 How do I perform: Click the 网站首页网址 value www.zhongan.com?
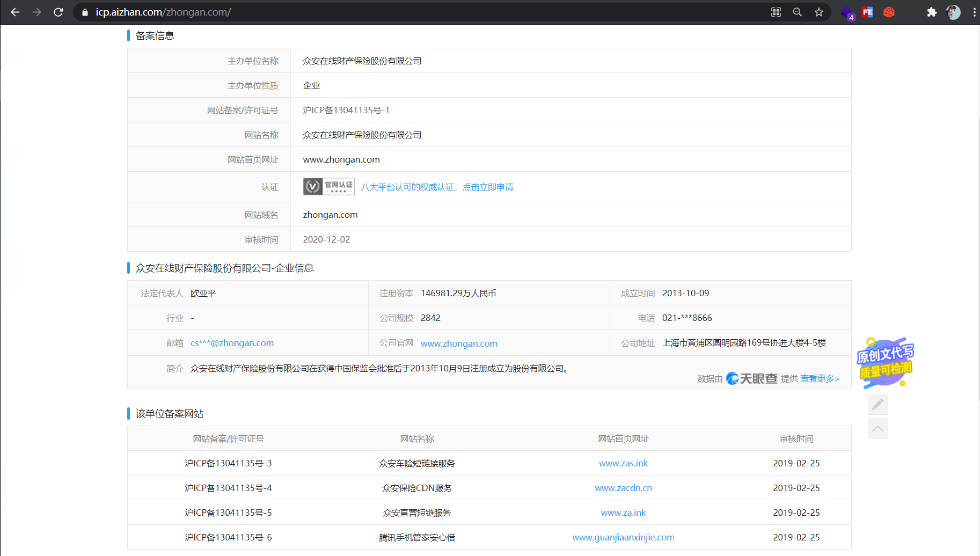(x=341, y=159)
